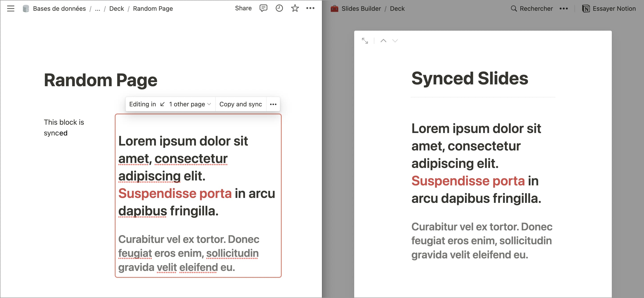Click the Random Page title
The width and height of the screenshot is (644, 298).
pos(100,80)
